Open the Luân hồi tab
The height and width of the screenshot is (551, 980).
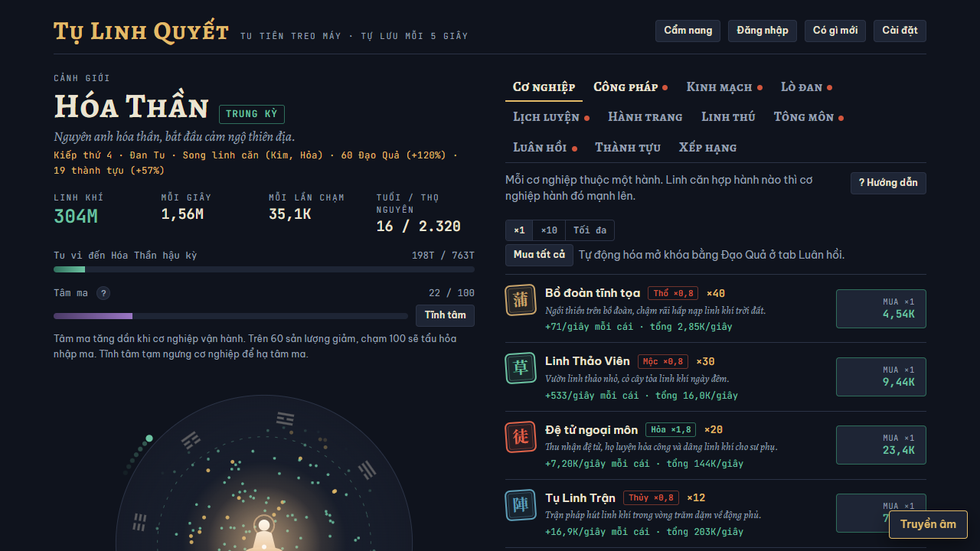[x=544, y=148]
